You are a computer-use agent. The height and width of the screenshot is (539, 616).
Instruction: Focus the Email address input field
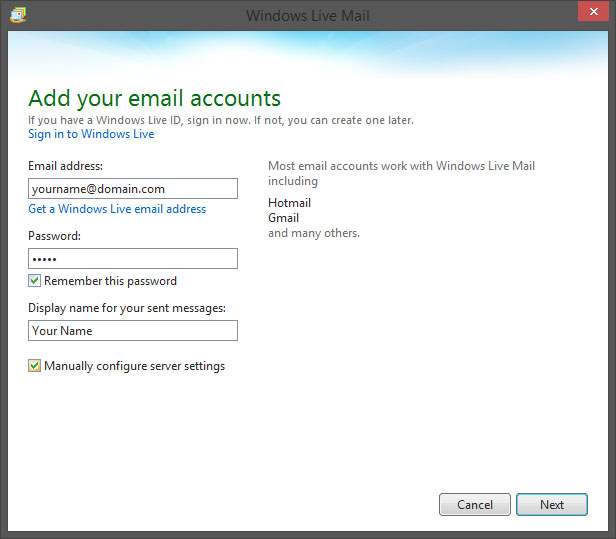133,189
